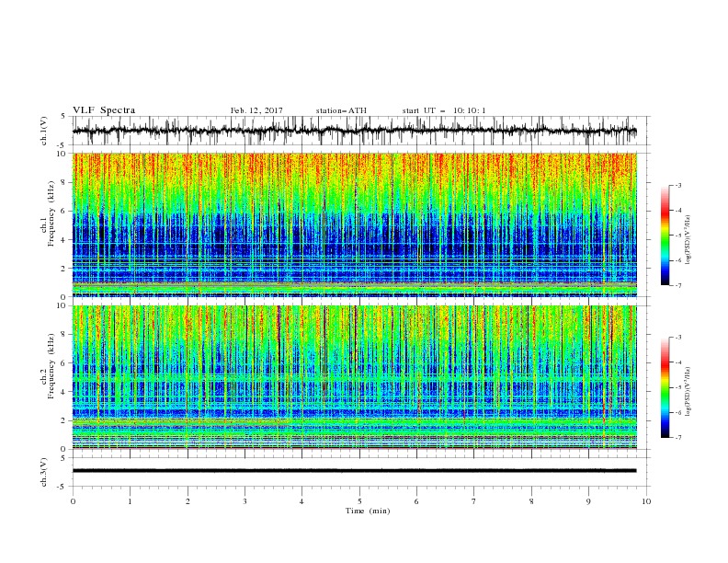Click the "10" tick ending the Time axis
The image size is (728, 563).
646,501
